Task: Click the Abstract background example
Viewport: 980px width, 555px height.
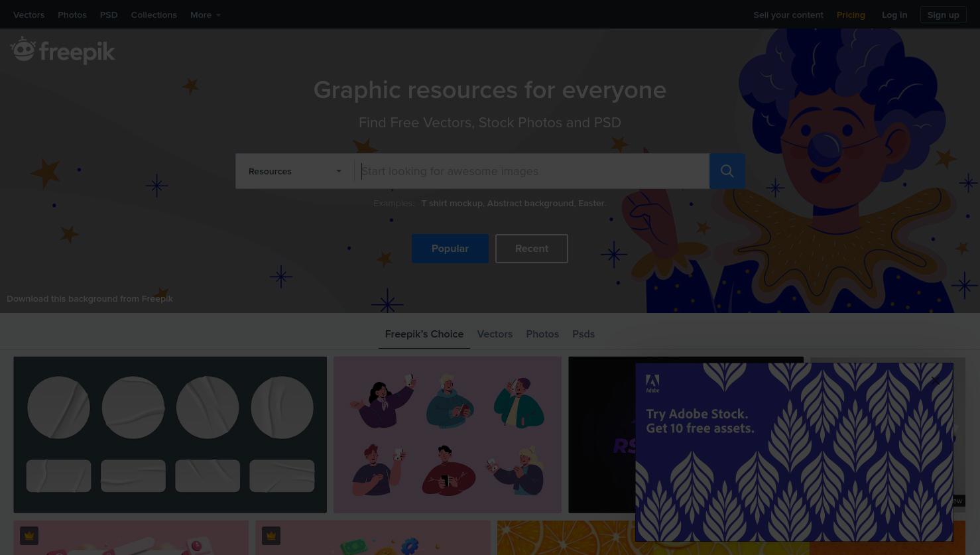Action: (530, 203)
